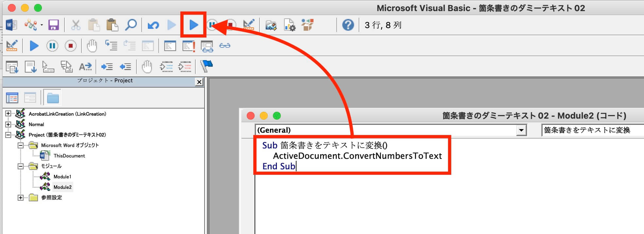Select Module2 in the project tree
This screenshot has width=644, height=234.
click(63, 187)
